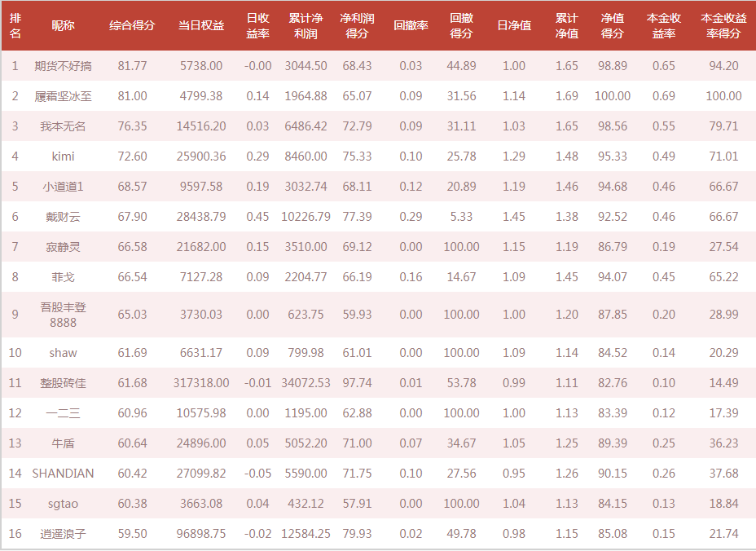Select nickname sgtao
Image resolution: width=756 pixels, height=551 pixels.
[x=64, y=505]
